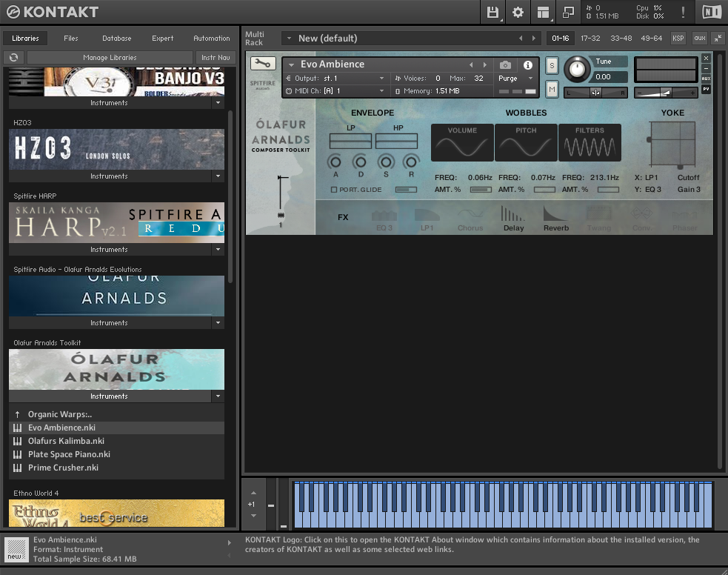728x575 pixels.
Task: Click the KONTAKT logo
Action: [53, 12]
